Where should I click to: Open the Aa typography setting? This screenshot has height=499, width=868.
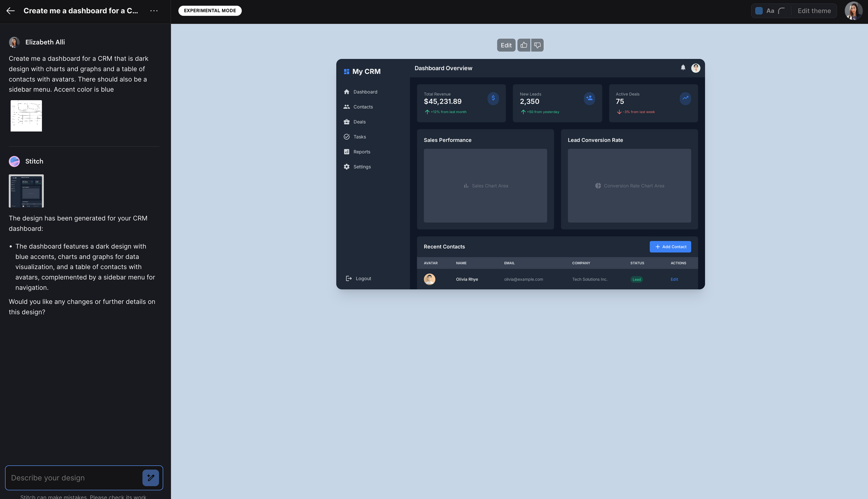770,10
